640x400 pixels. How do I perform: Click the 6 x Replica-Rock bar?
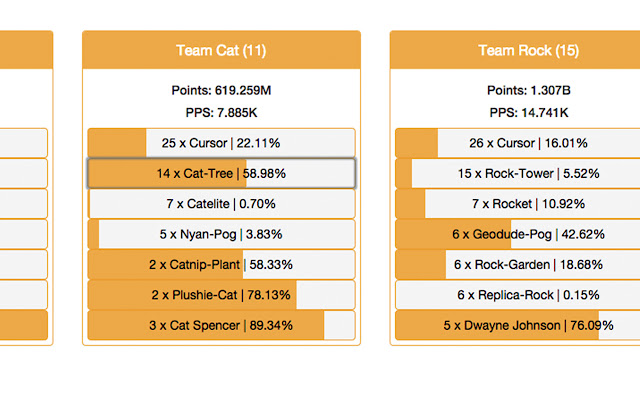pos(518,295)
